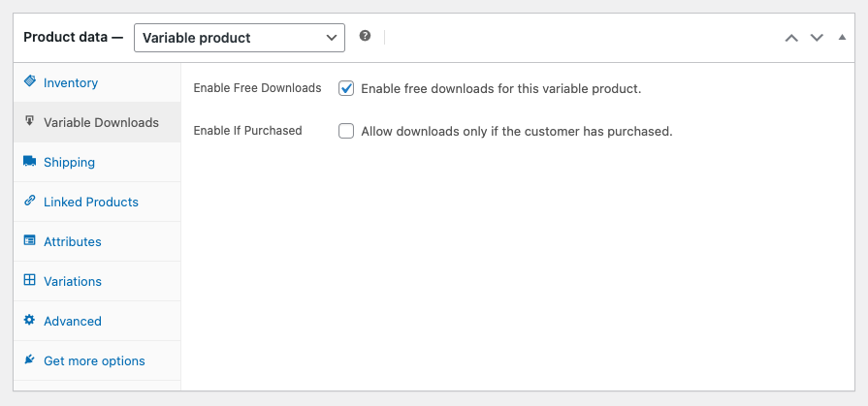The image size is (868, 406).
Task: Select the Variations tab label
Action: [x=73, y=282]
